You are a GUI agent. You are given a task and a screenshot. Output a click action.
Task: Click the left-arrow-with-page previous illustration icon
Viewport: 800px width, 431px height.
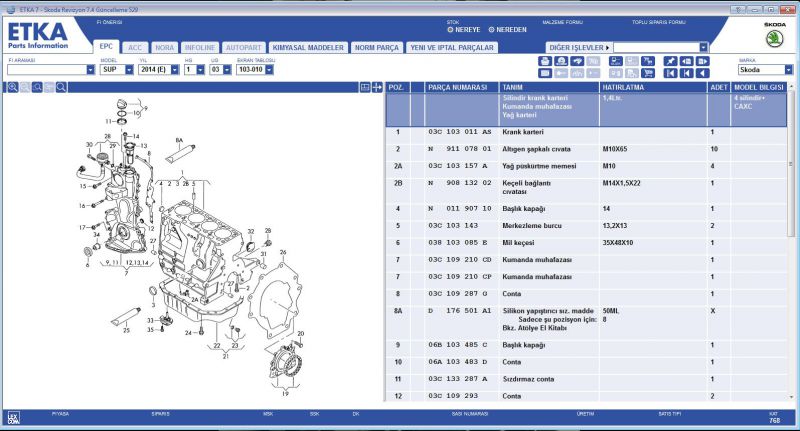(687, 61)
